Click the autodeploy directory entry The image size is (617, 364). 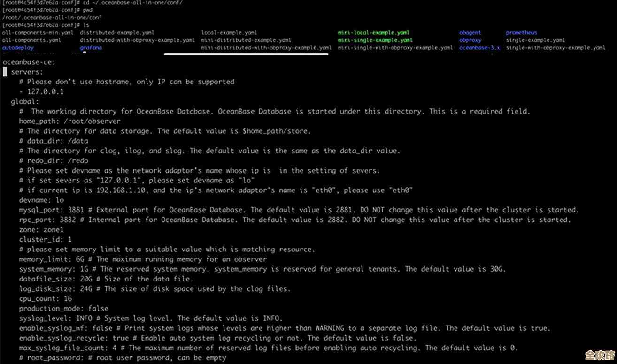click(18, 48)
